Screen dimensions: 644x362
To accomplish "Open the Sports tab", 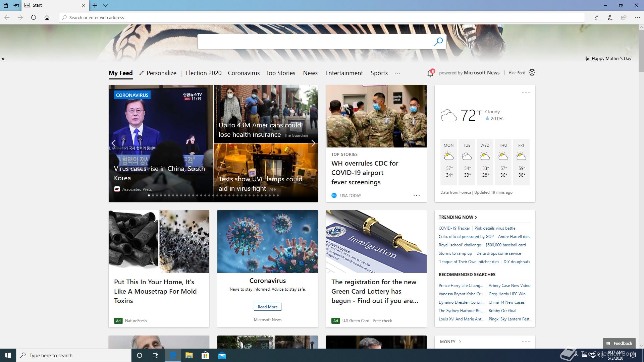I will [379, 73].
